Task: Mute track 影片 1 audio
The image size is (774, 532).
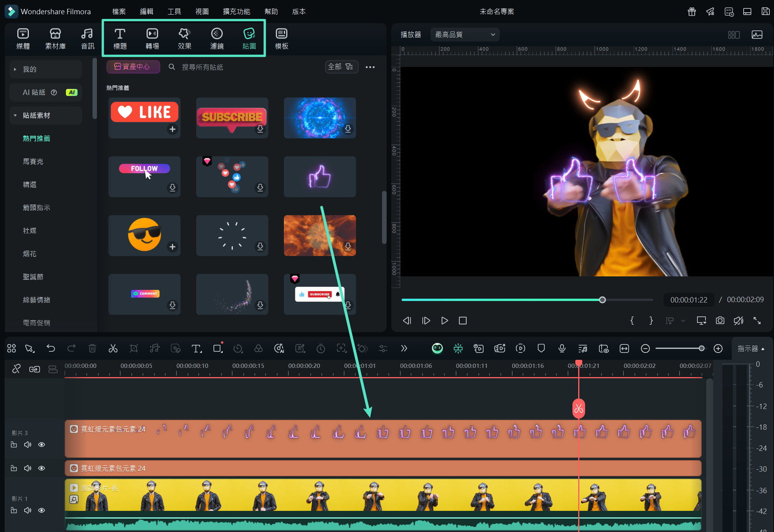Action: coord(28,510)
